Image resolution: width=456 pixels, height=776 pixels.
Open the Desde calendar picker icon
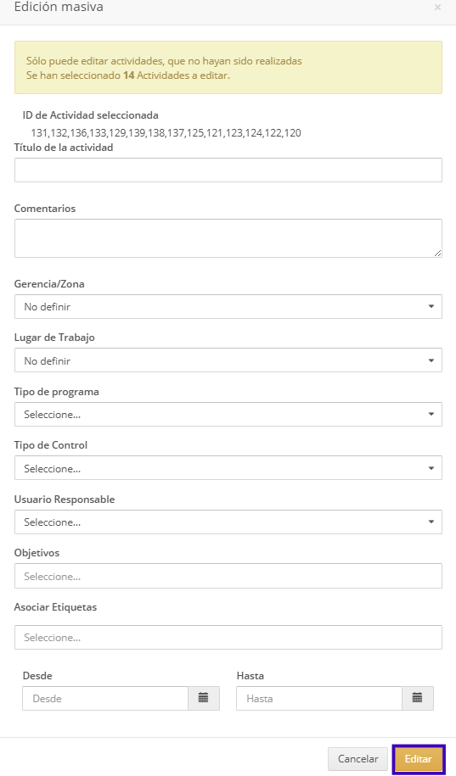click(x=203, y=698)
